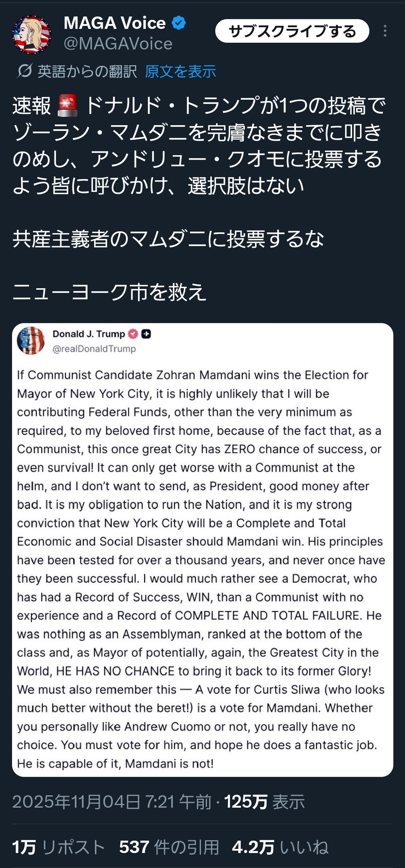
Task: Click the red siren emoji
Action: (67, 105)
